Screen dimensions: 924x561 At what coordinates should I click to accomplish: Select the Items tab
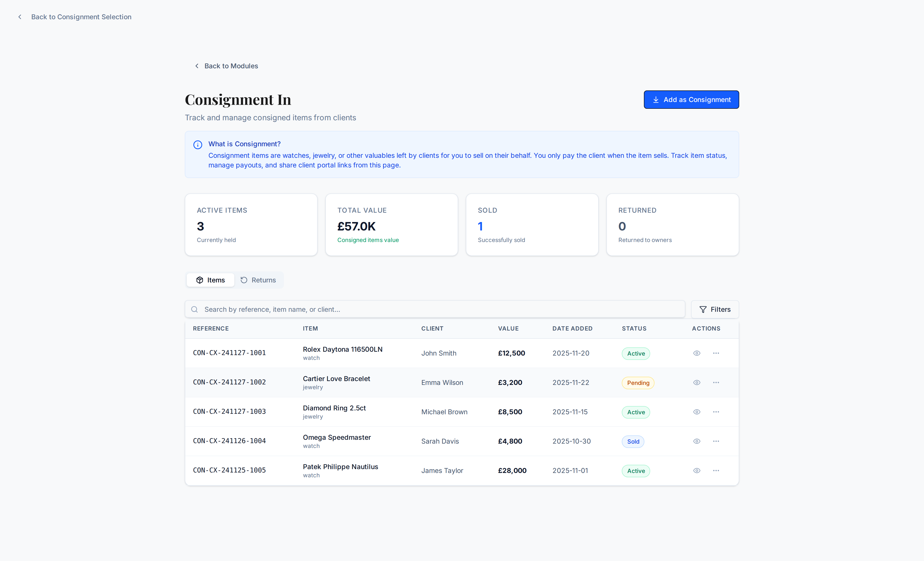pos(210,280)
